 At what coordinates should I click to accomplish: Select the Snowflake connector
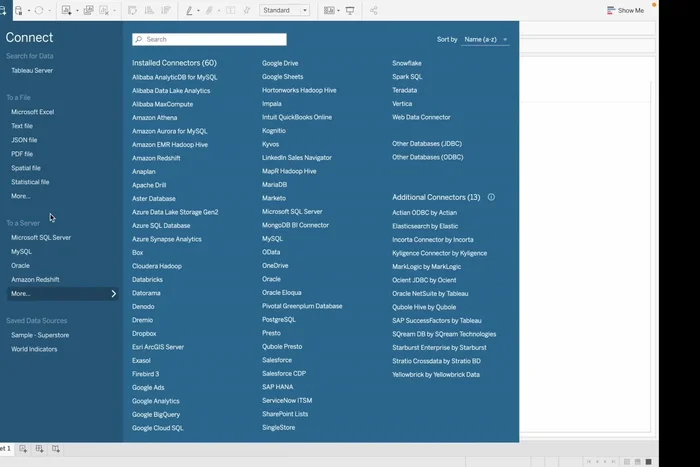point(407,63)
